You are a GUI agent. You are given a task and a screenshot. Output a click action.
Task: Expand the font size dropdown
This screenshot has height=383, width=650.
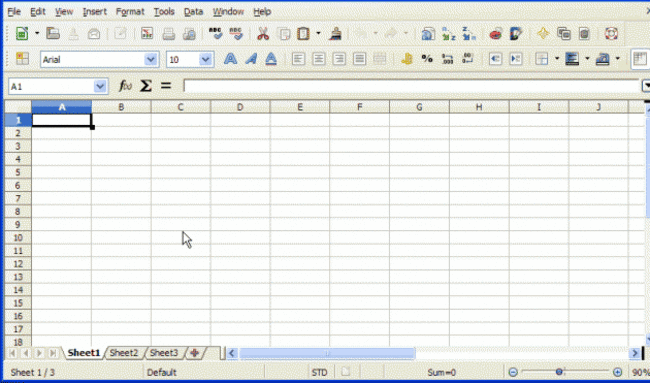tap(206, 59)
